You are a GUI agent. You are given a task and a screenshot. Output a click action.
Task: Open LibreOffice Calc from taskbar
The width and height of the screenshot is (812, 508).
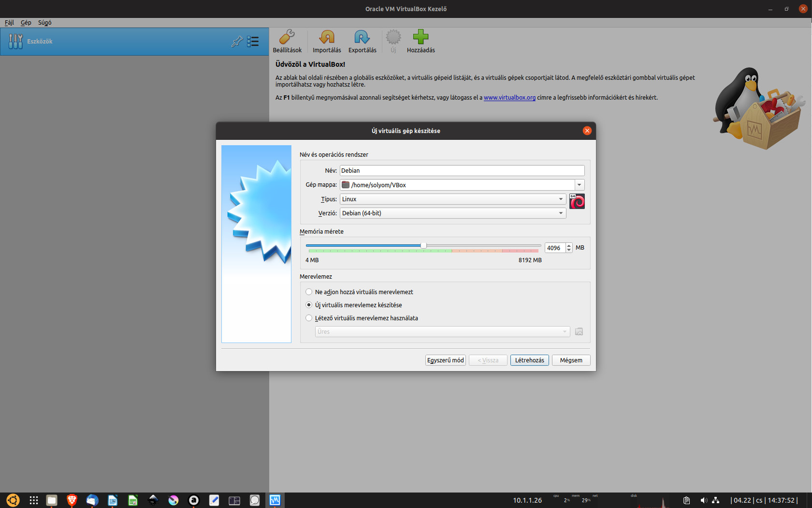(x=133, y=500)
